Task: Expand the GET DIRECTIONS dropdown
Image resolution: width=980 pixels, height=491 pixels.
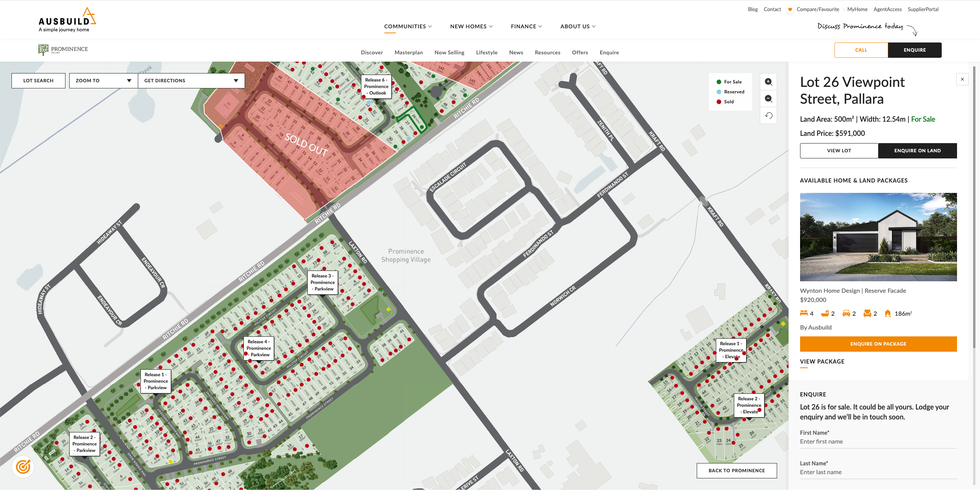Action: coord(191,81)
